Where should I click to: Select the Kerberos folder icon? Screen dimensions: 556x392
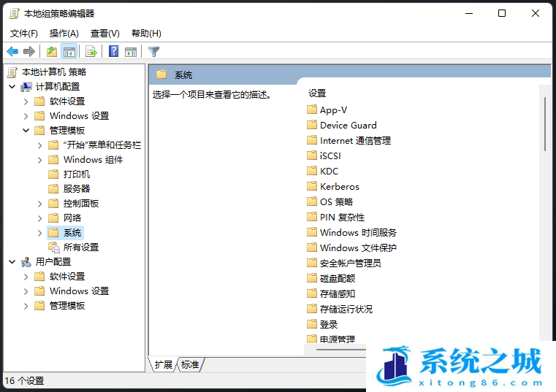[312, 186]
